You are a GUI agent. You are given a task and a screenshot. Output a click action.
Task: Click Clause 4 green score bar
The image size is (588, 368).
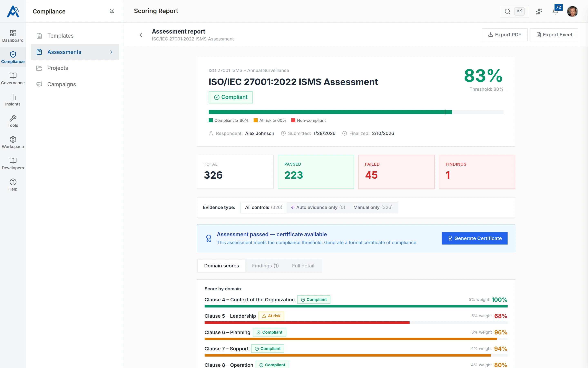pyautogui.click(x=356, y=306)
